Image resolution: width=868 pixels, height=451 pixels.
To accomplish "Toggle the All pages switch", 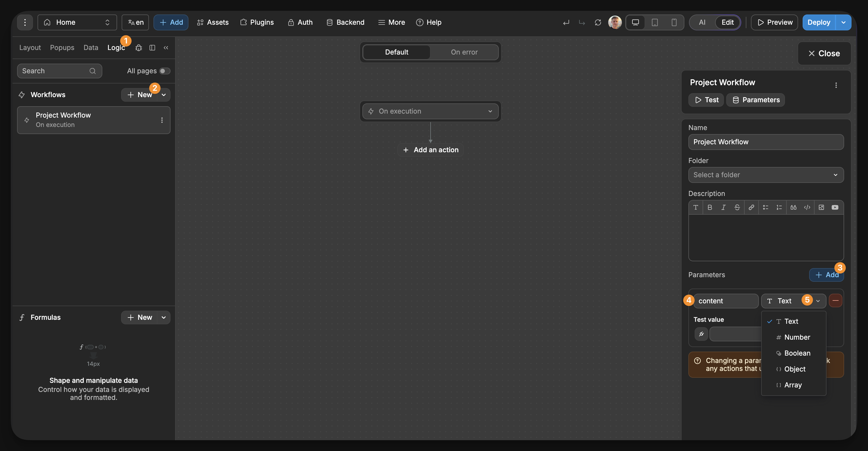I will click(164, 71).
